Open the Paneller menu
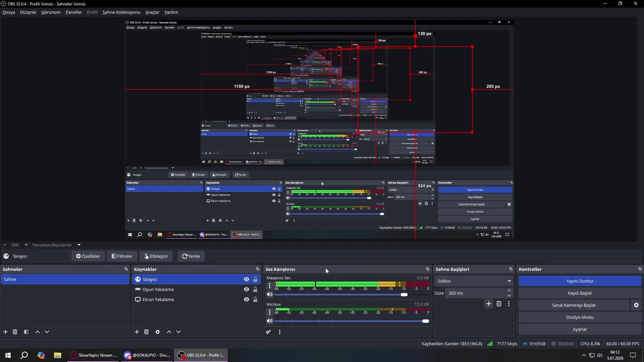Viewport: 644px width, 362px height. [x=73, y=12]
